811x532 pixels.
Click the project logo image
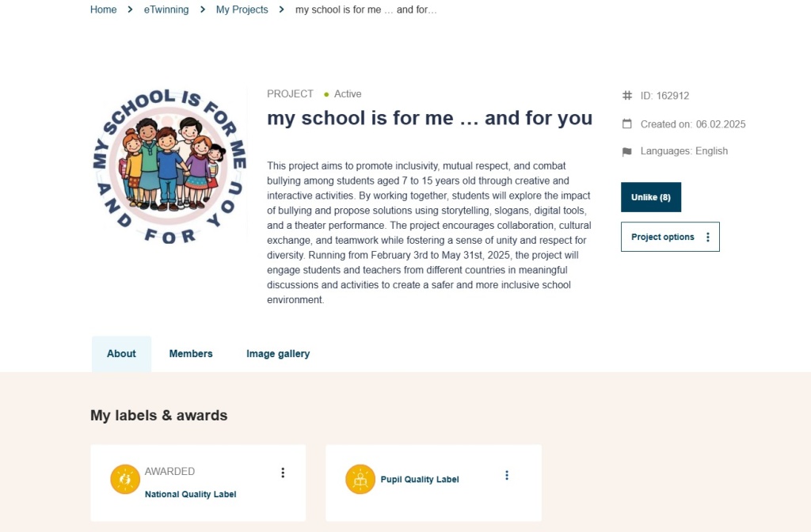click(x=169, y=166)
